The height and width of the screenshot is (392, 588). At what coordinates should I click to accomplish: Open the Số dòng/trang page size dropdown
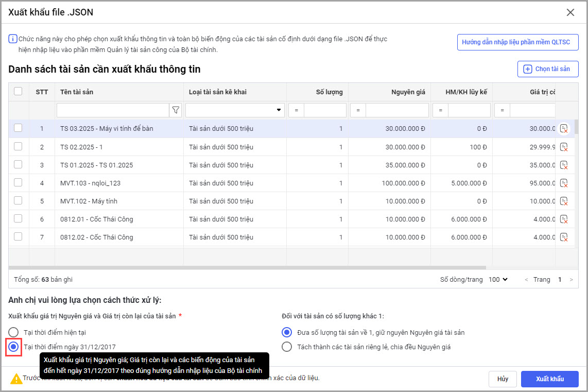(x=498, y=279)
